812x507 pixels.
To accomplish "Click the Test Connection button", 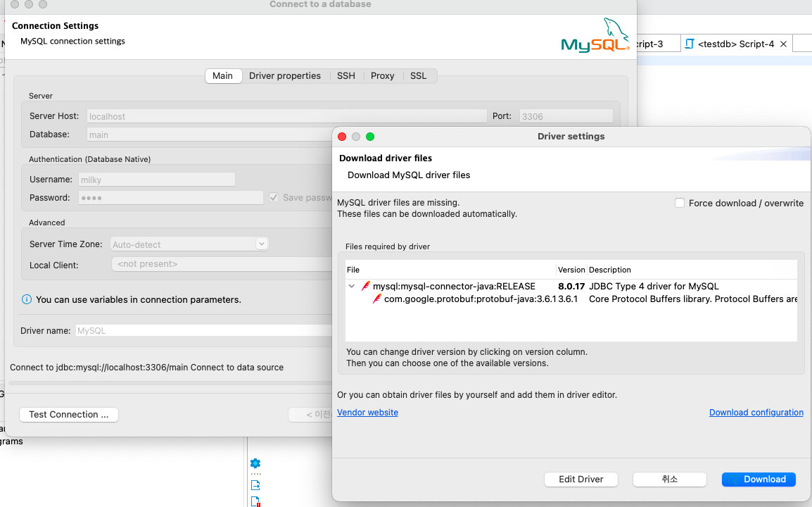I will pos(69,415).
